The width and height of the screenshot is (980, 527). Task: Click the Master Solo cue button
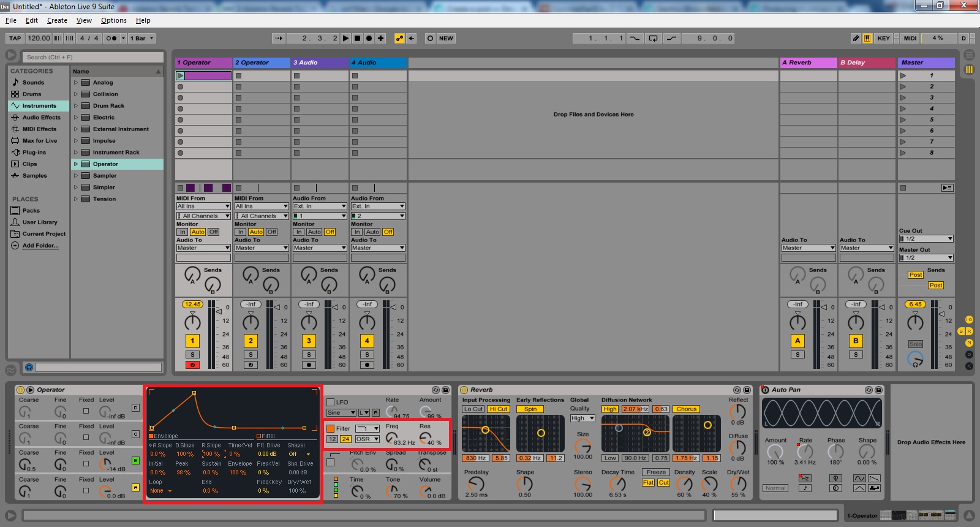916,344
